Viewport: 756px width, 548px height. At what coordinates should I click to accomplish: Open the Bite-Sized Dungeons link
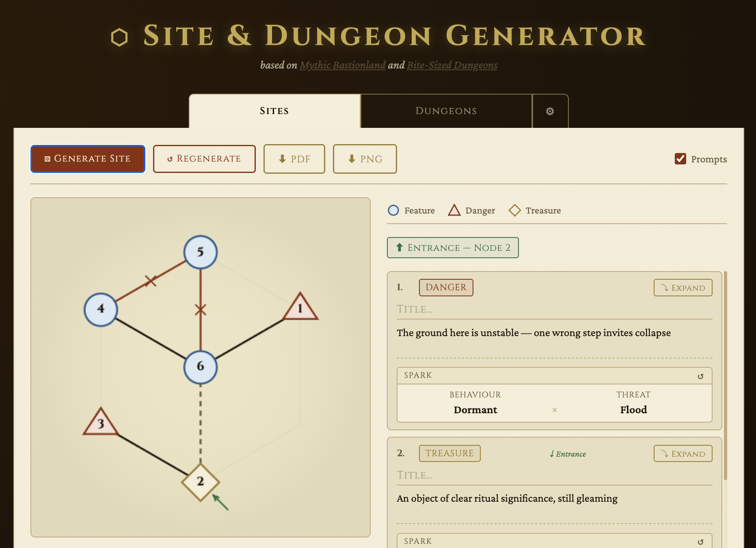click(x=452, y=65)
